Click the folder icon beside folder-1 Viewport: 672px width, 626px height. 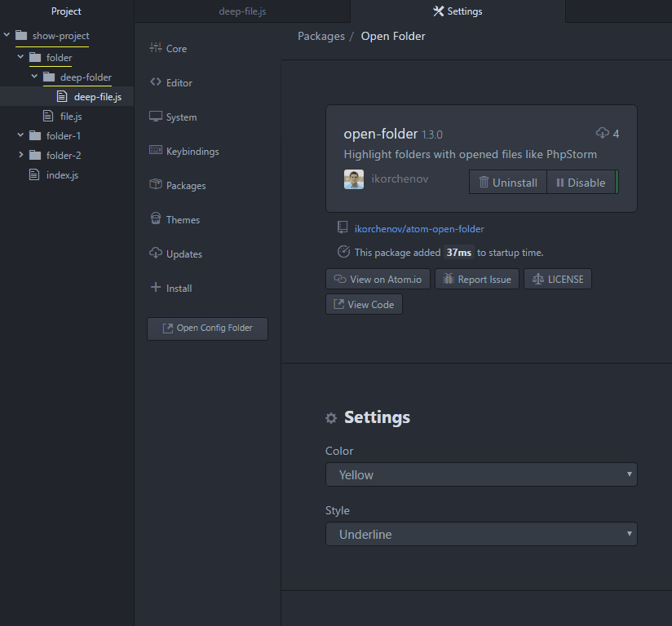[x=35, y=135]
